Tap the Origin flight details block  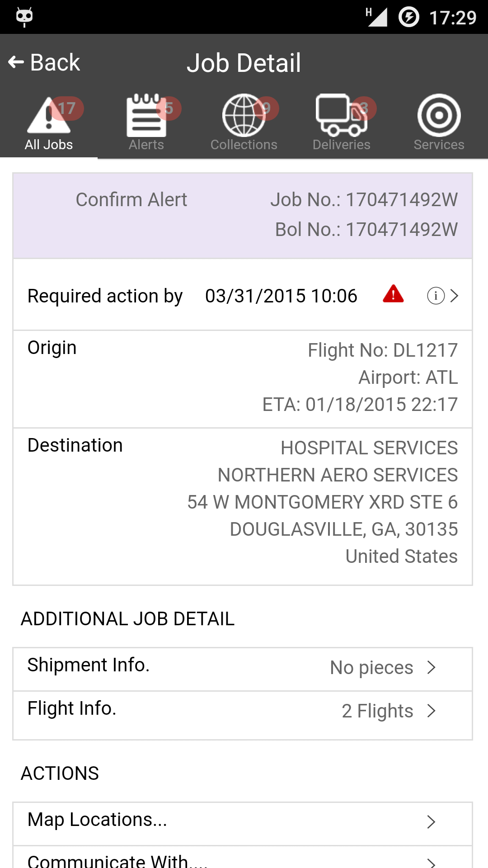[243, 379]
